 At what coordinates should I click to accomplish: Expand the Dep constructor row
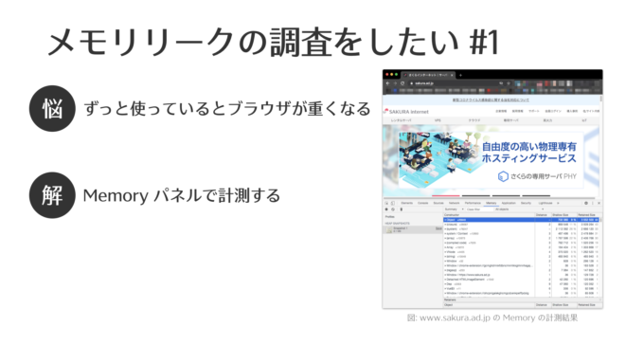pyautogui.click(x=445, y=284)
